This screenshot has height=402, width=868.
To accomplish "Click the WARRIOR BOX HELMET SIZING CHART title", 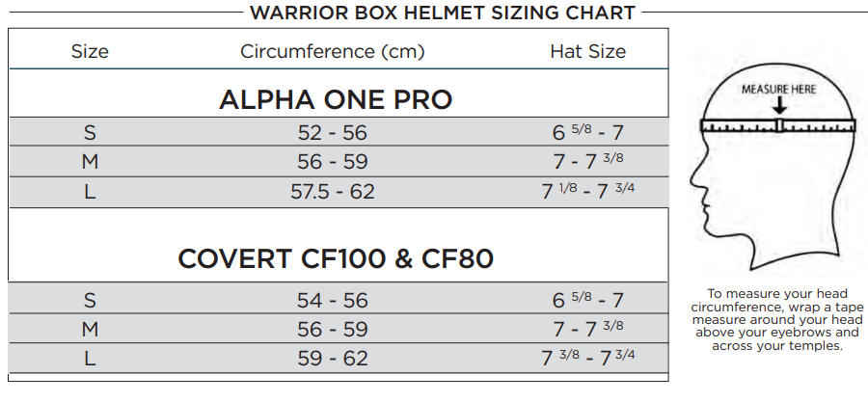I will click(x=443, y=13).
